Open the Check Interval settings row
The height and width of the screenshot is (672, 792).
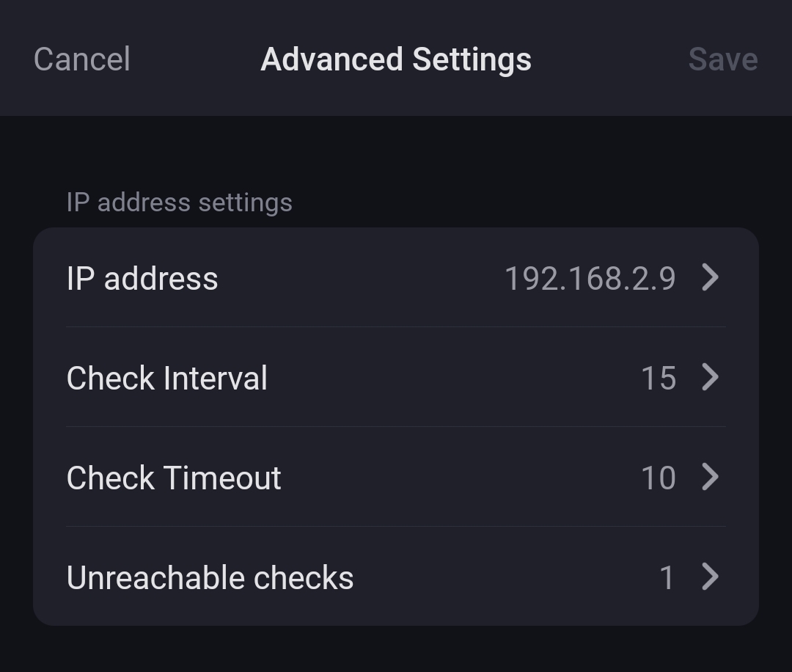pyautogui.click(x=396, y=379)
